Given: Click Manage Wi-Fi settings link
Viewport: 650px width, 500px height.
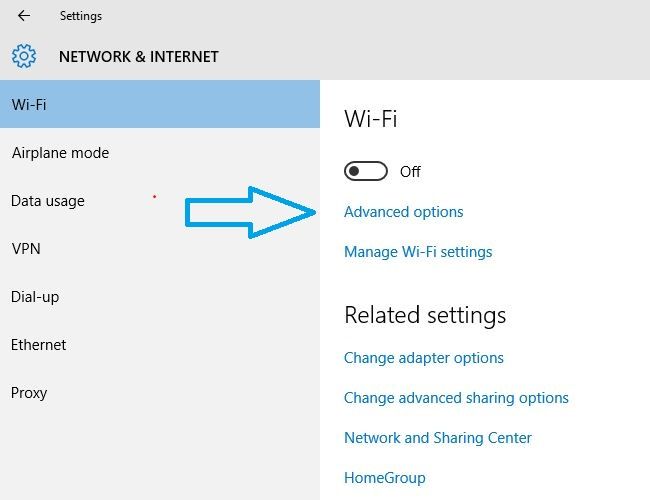Looking at the screenshot, I should coord(418,252).
